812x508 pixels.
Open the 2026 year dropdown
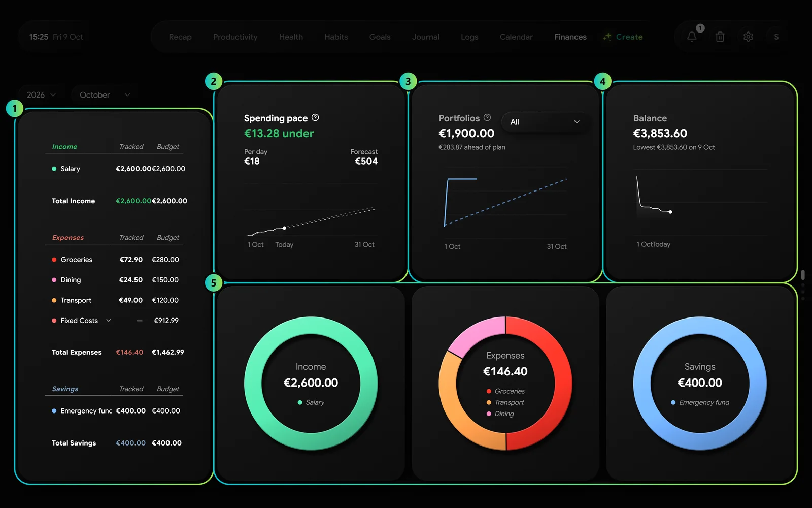click(x=41, y=95)
